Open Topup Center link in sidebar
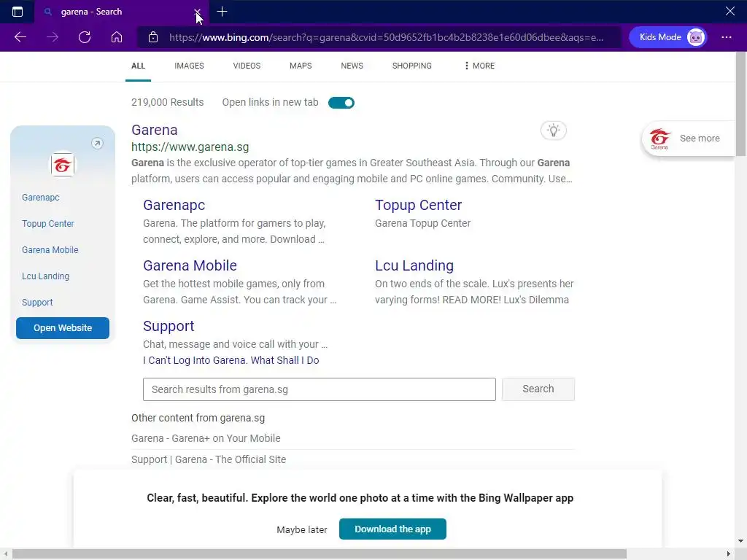The width and height of the screenshot is (747, 560). point(47,223)
